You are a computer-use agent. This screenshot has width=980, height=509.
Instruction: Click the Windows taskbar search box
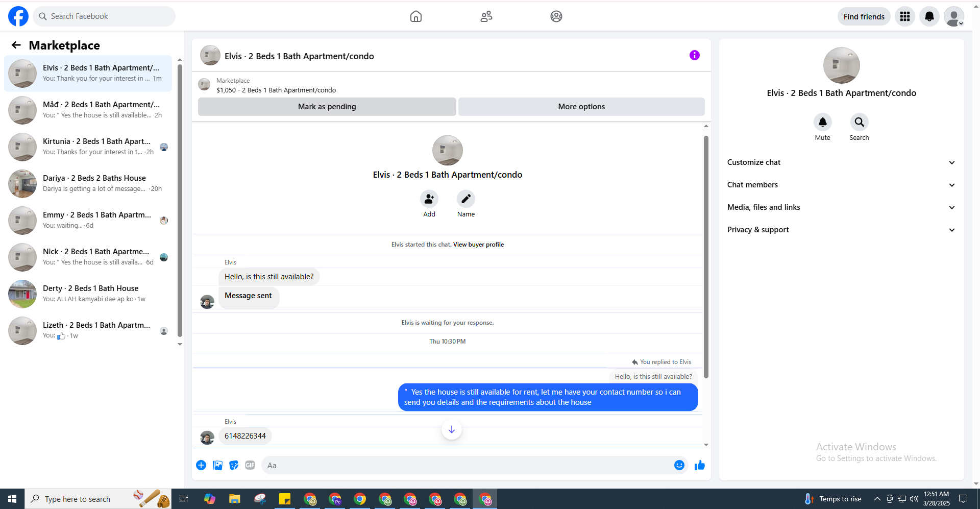point(98,499)
